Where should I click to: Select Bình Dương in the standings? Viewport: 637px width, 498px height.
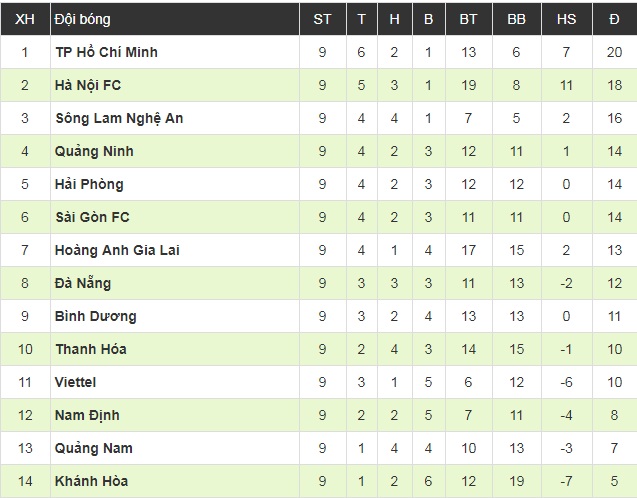click(95, 316)
